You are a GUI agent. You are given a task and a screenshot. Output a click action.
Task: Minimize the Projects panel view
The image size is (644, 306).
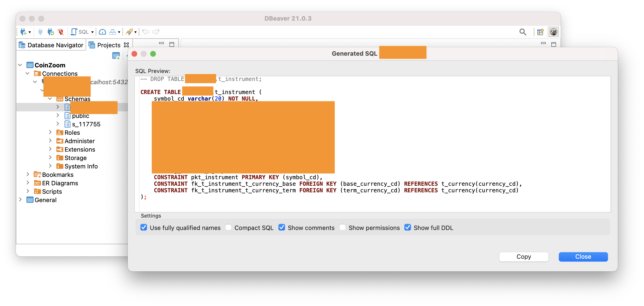tap(161, 43)
